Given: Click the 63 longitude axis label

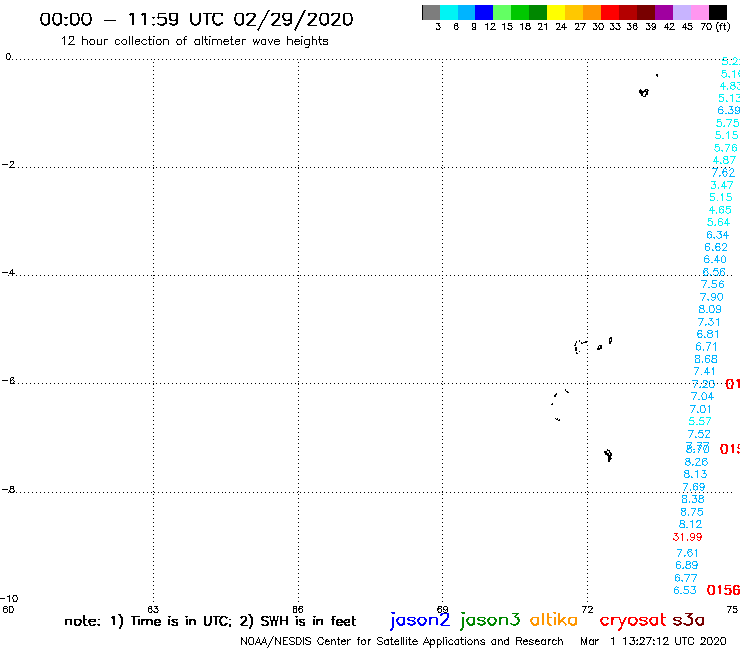Looking at the screenshot, I should [x=153, y=609].
